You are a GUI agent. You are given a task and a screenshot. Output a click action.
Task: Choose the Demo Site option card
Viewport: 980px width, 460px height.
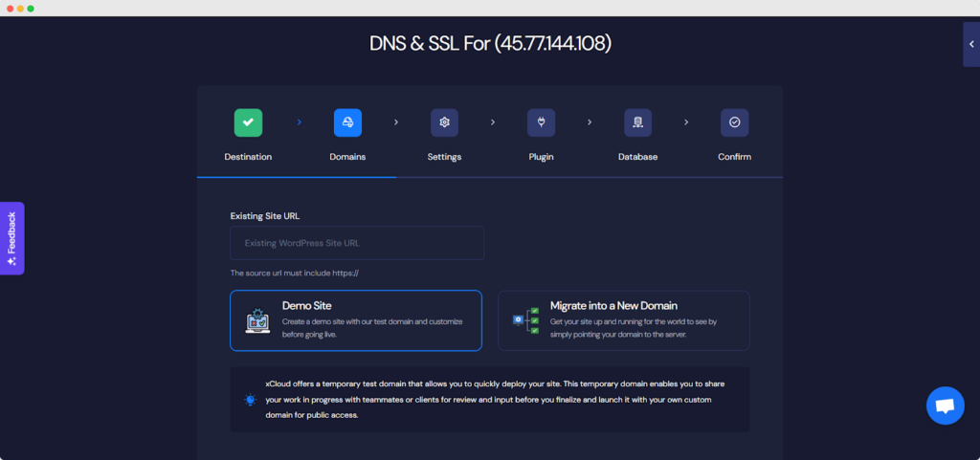coord(355,320)
